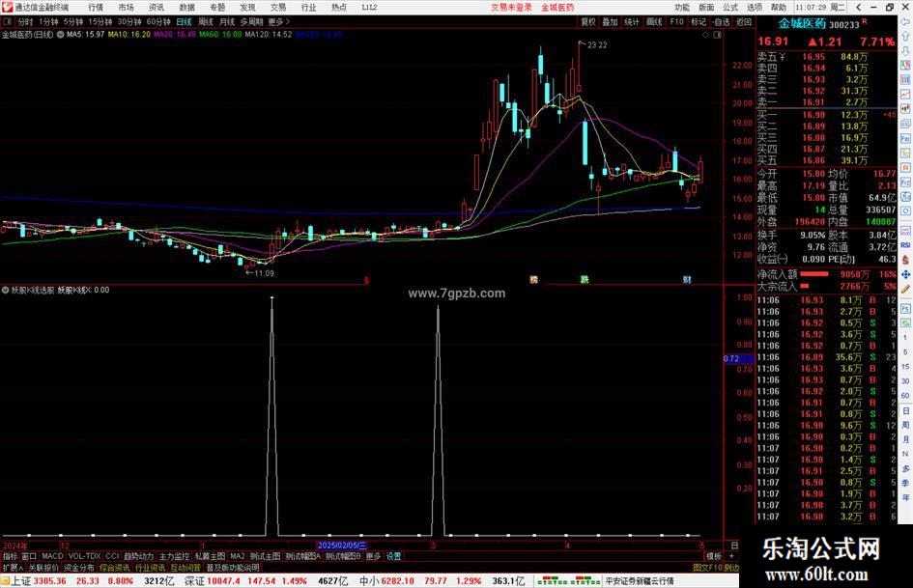The height and width of the screenshot is (588, 913).
Task: Open the 多周期 multi-period view
Action: tap(251, 22)
